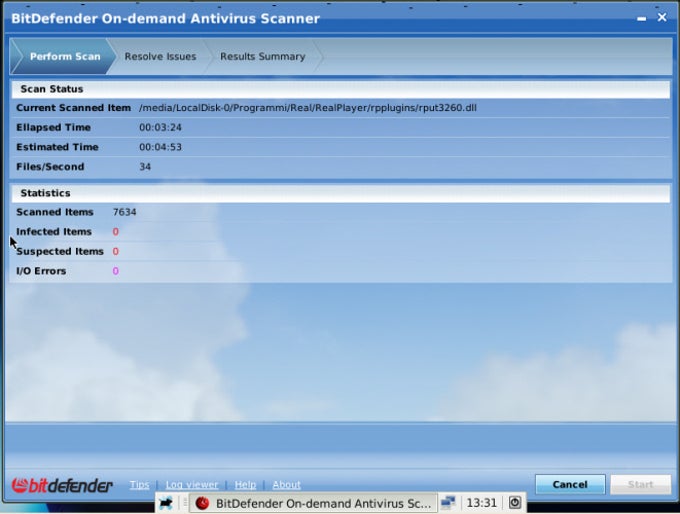
Task: Click the power button tray icon
Action: [x=515, y=503]
